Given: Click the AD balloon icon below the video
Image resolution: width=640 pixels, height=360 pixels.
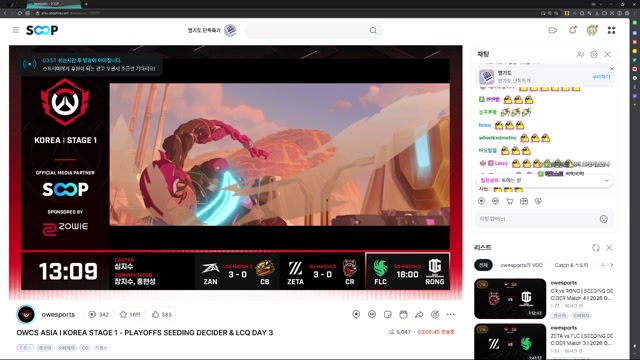Looking at the screenshot, I should click(x=372, y=314).
